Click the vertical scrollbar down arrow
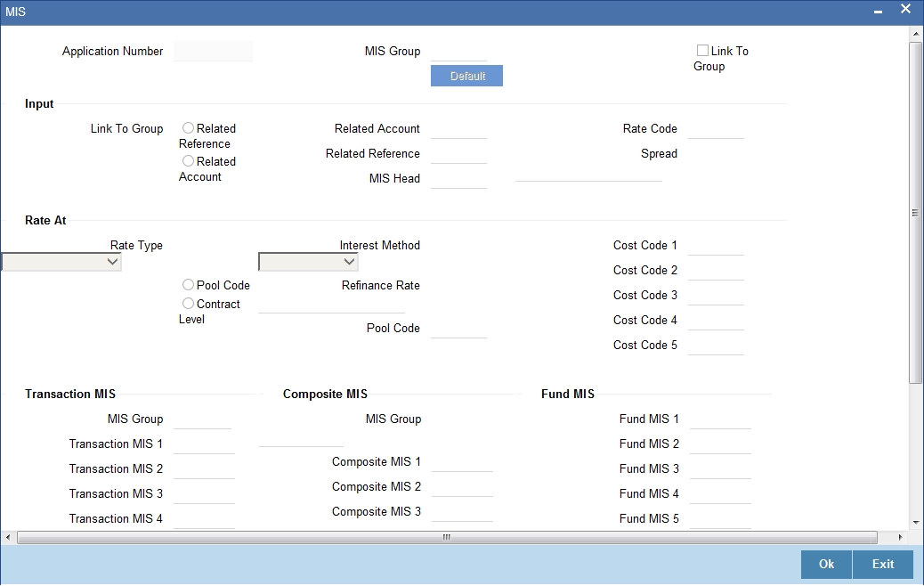The height and width of the screenshot is (586, 924). [916, 523]
